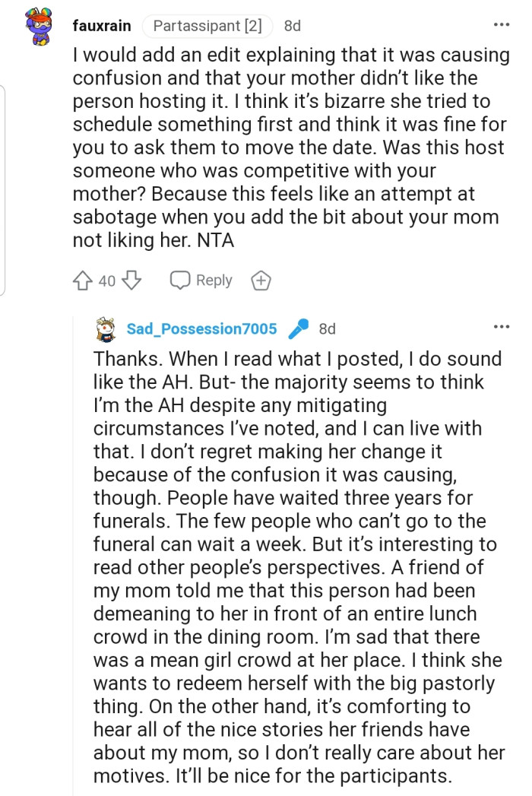The height and width of the screenshot is (796, 532).
Task: Click the blue OP microphone badge
Action: click(298, 328)
